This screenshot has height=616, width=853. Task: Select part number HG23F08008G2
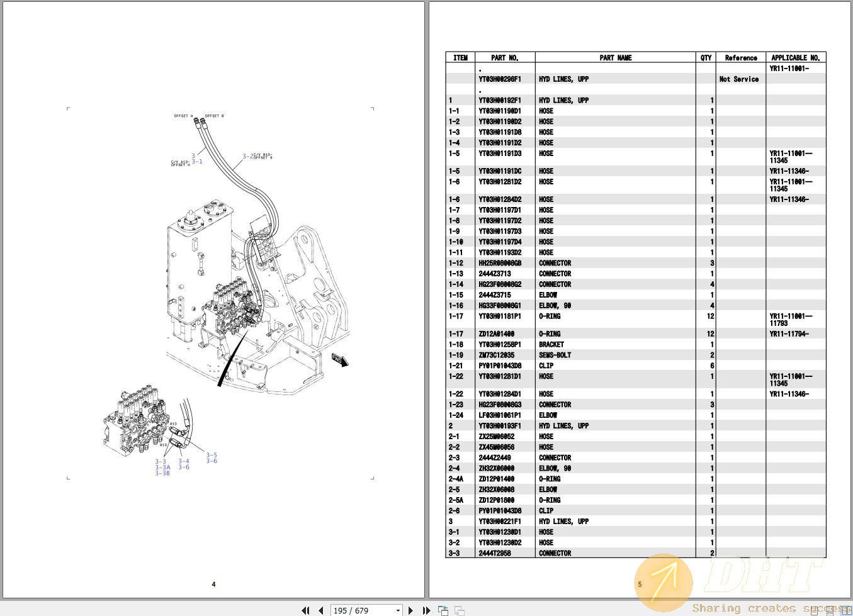coord(500,284)
